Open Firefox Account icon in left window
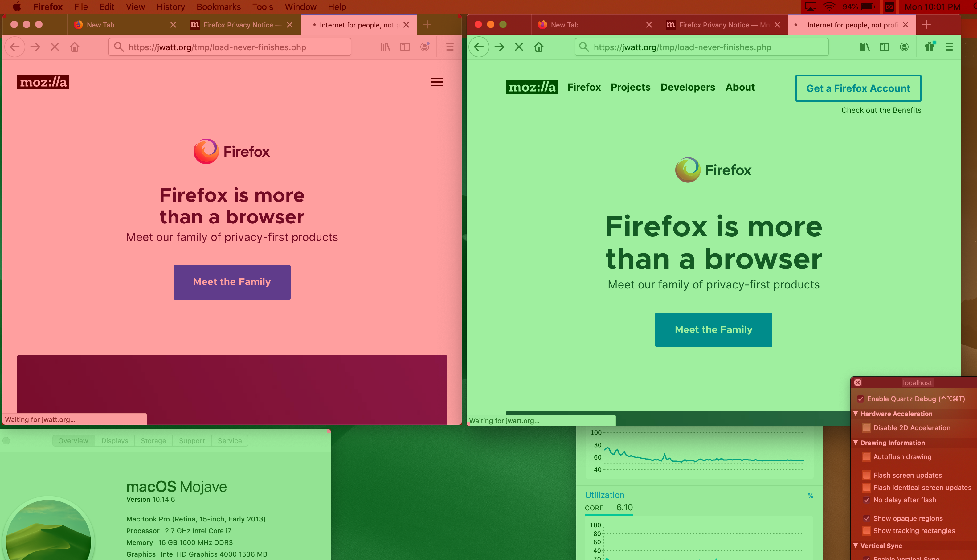977x560 pixels. [425, 47]
